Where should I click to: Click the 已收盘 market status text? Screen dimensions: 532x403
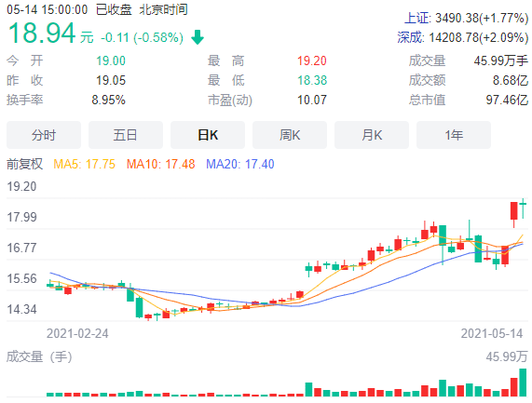tap(114, 9)
